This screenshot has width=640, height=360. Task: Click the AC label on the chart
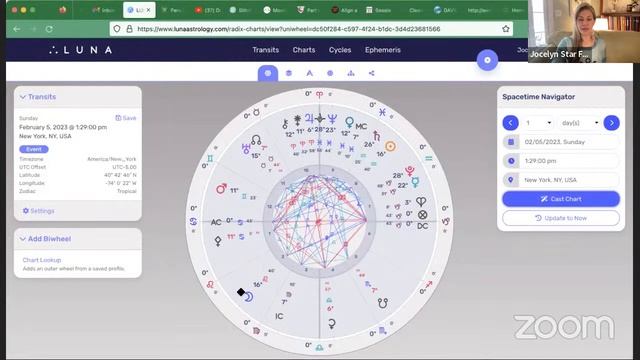coord(216,222)
